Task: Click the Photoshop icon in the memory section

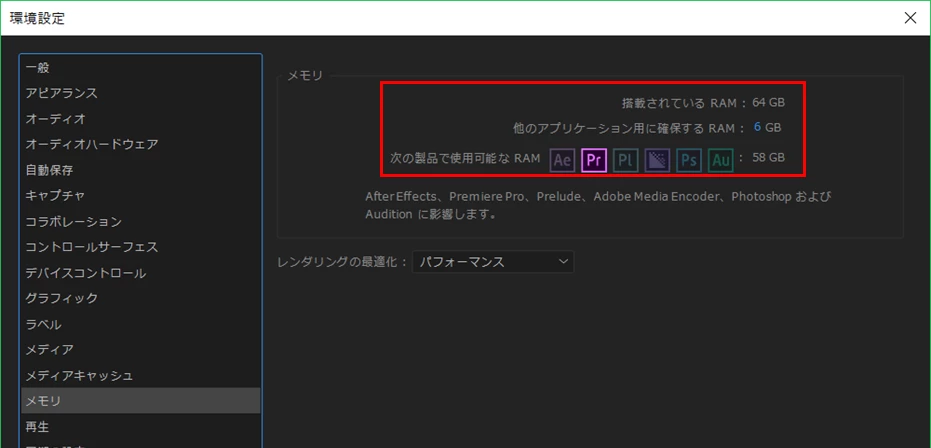Action: coord(689,160)
